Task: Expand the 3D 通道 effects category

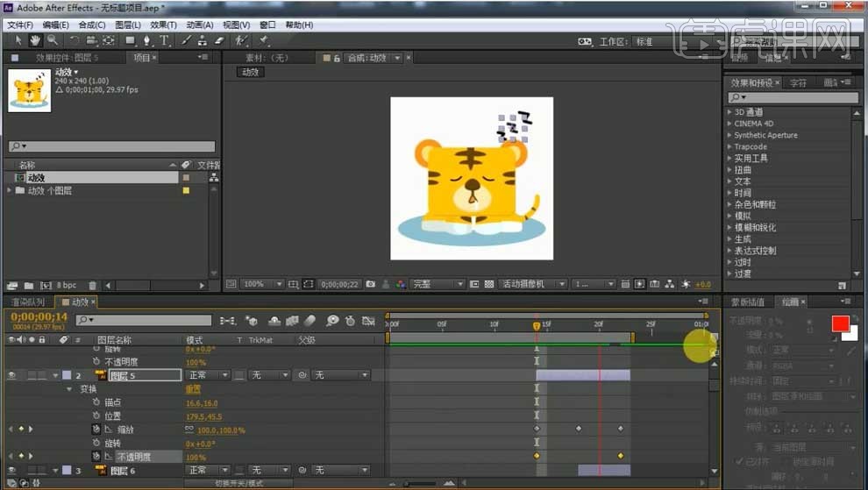Action: coord(729,112)
